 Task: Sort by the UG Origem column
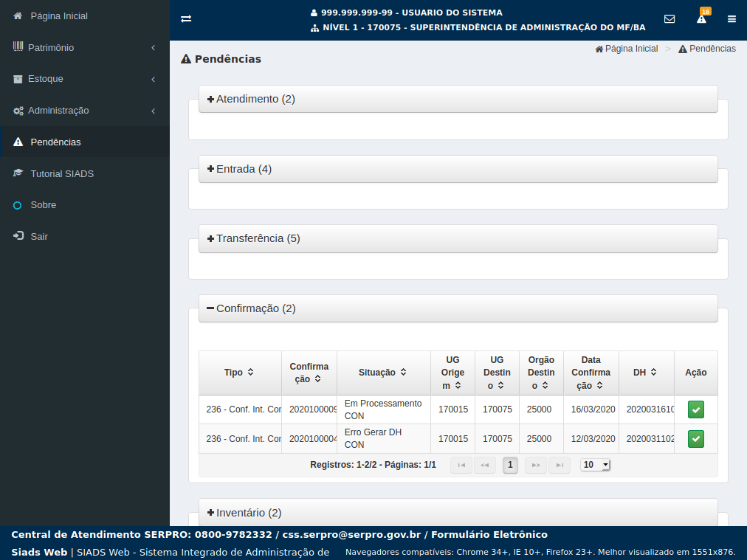tap(452, 373)
